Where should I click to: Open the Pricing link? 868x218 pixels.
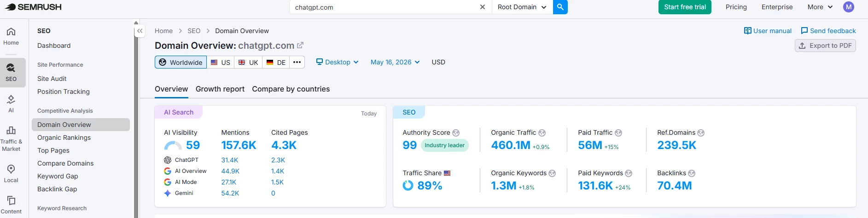pos(736,7)
